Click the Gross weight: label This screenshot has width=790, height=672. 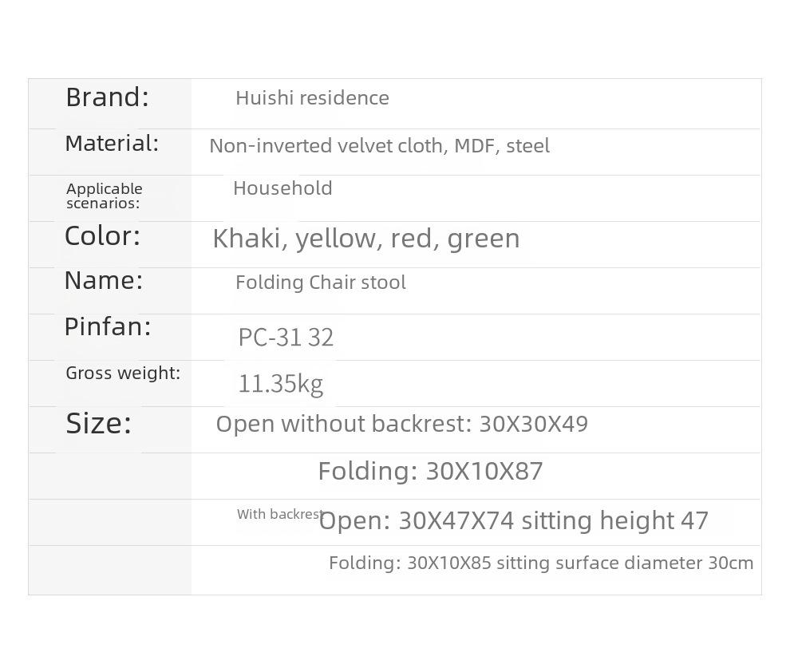(x=123, y=374)
